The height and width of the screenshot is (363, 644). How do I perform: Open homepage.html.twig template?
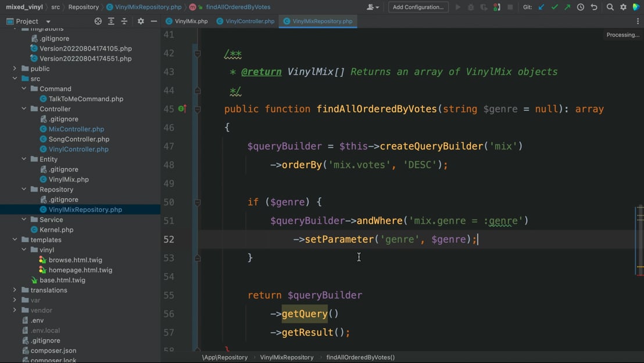80,270
